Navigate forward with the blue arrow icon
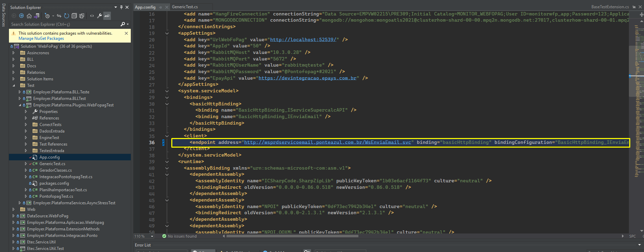644x252 pixels. click(21, 16)
